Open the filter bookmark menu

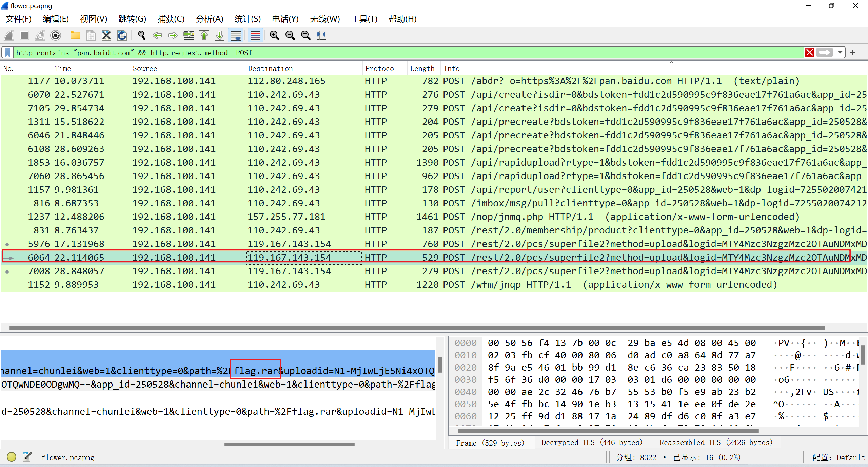[x=7, y=52]
